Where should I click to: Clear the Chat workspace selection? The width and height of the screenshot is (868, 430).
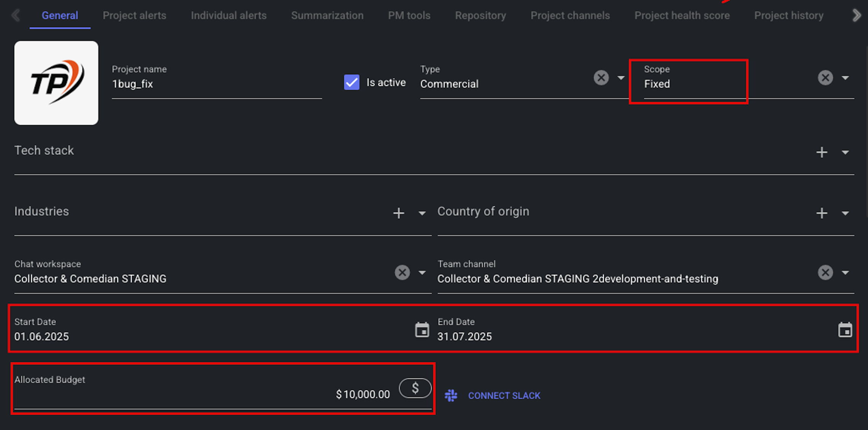click(x=402, y=272)
